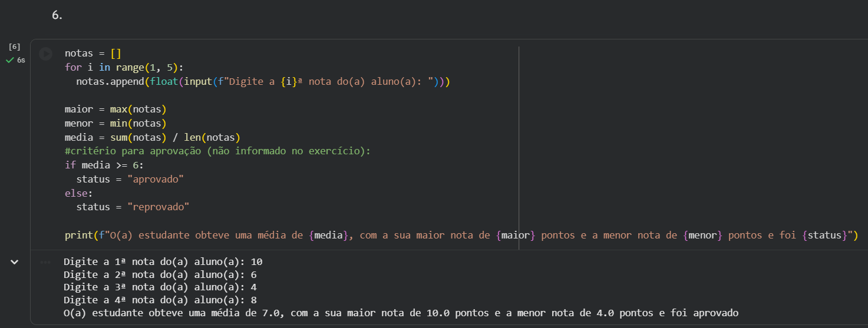Click the line "menor = min(notas)"
Image resolution: width=868 pixels, height=328 pixels.
pos(116,124)
